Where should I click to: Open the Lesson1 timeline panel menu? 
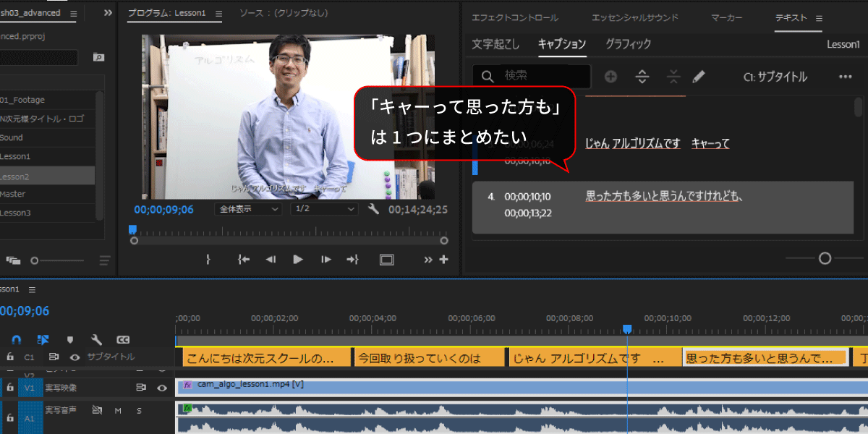click(x=31, y=289)
